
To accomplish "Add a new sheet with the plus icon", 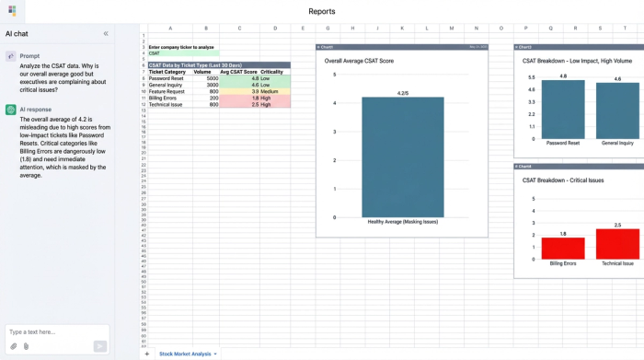I will [147, 354].
